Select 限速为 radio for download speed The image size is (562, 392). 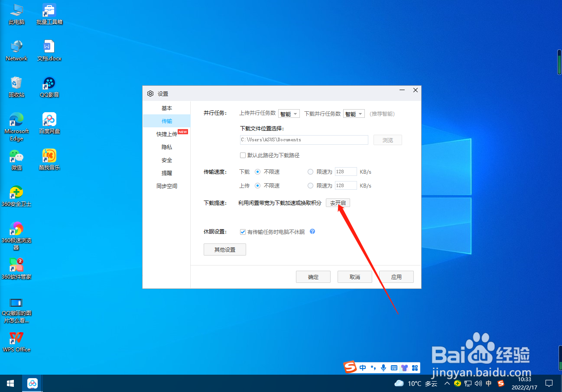tap(310, 171)
